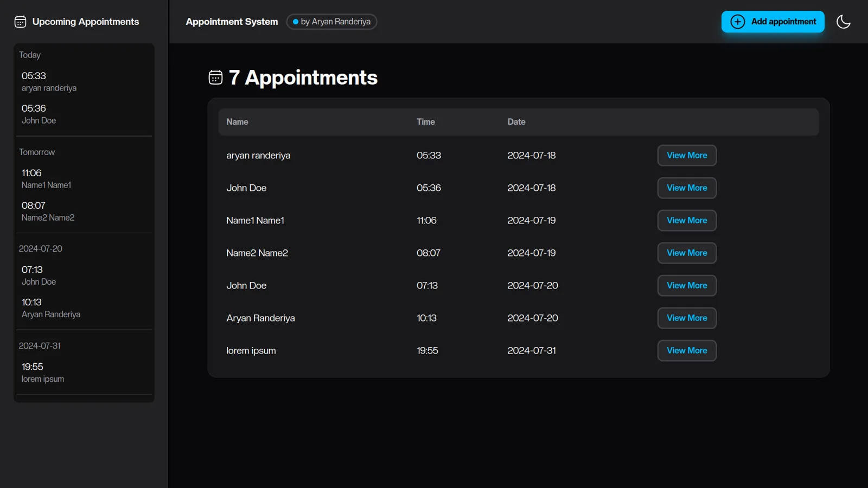Click the 2024-07-19 date in Name2 Name2 row
This screenshot has height=488, width=868.
point(532,253)
